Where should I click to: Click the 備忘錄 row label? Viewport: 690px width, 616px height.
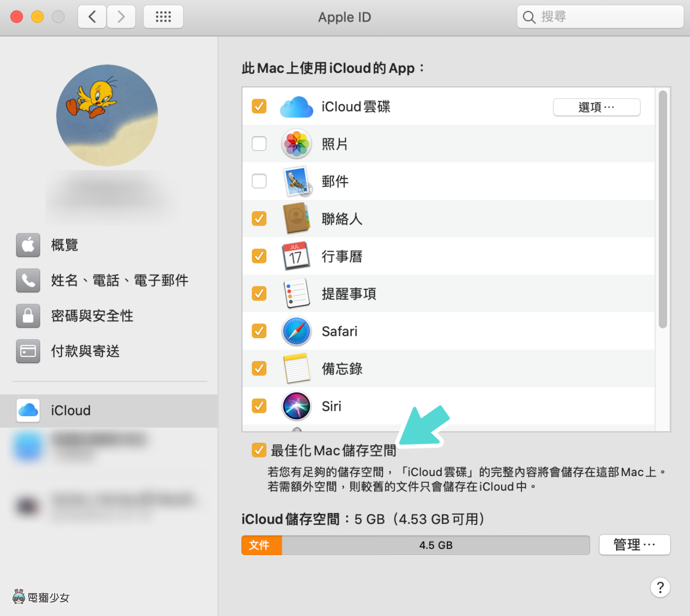click(342, 369)
